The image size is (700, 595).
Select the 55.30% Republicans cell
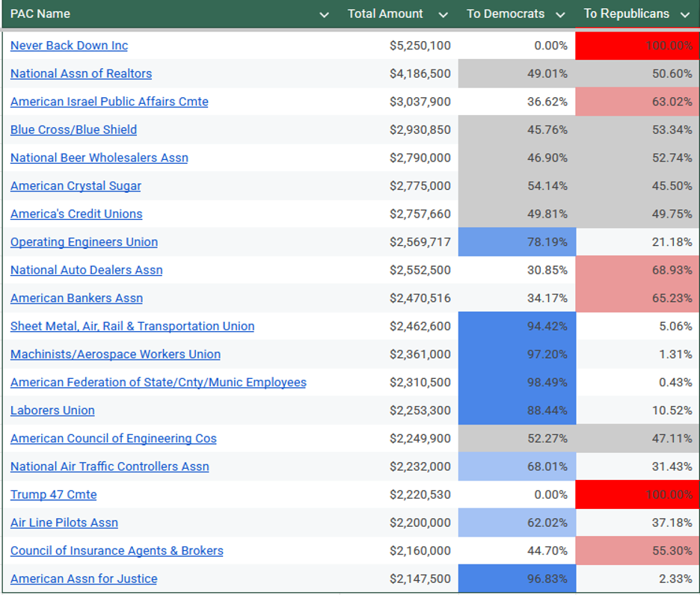click(x=637, y=551)
